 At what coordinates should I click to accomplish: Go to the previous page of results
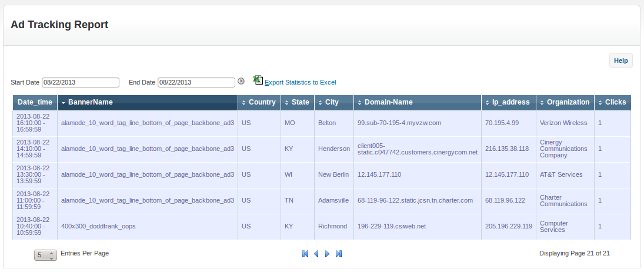point(316,254)
